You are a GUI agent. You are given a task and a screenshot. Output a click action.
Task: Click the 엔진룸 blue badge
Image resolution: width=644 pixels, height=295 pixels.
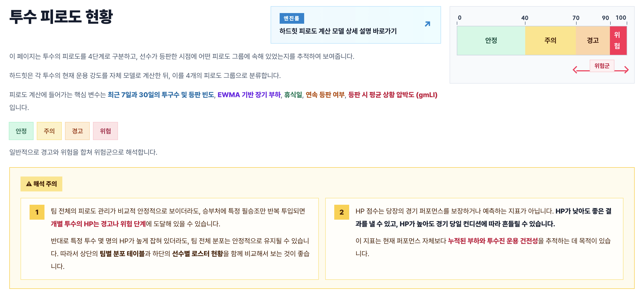[x=292, y=18]
